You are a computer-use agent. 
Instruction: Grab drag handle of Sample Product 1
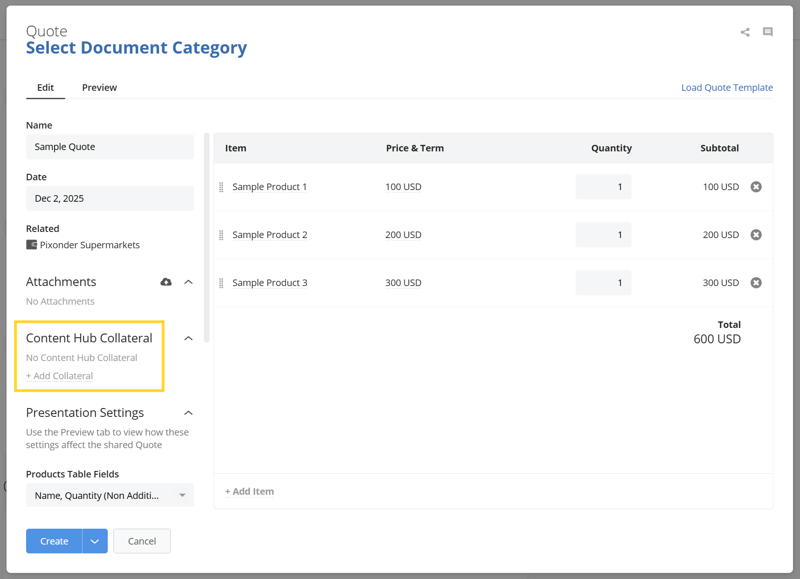coord(221,187)
